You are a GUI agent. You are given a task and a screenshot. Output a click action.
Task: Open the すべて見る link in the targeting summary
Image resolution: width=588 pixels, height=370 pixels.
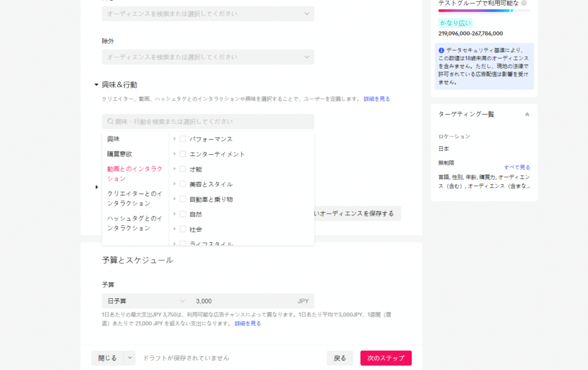pos(517,168)
